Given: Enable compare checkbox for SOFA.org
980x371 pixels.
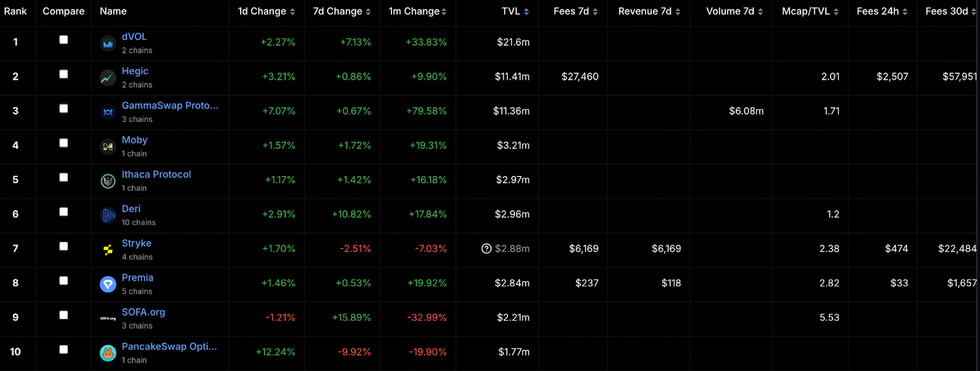Looking at the screenshot, I should (64, 315).
